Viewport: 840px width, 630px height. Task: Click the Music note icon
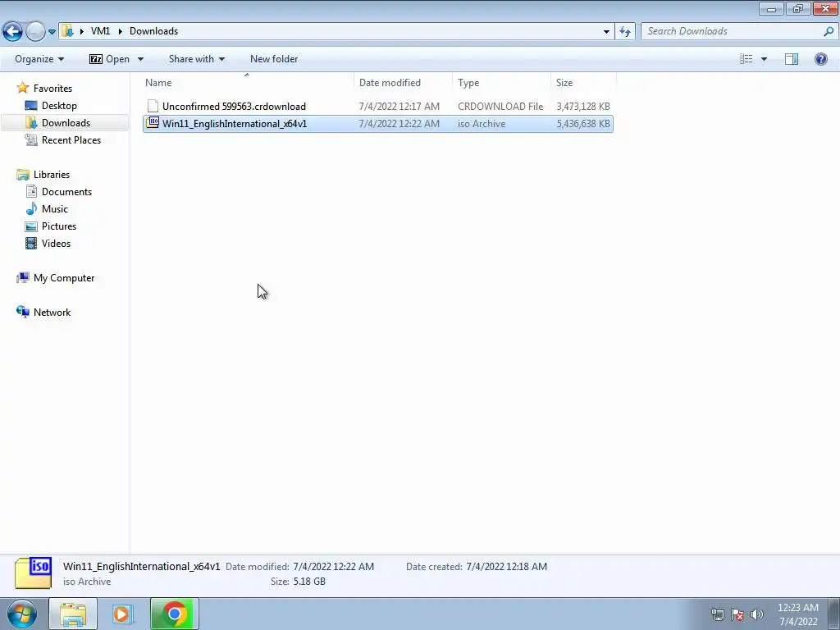coord(32,208)
